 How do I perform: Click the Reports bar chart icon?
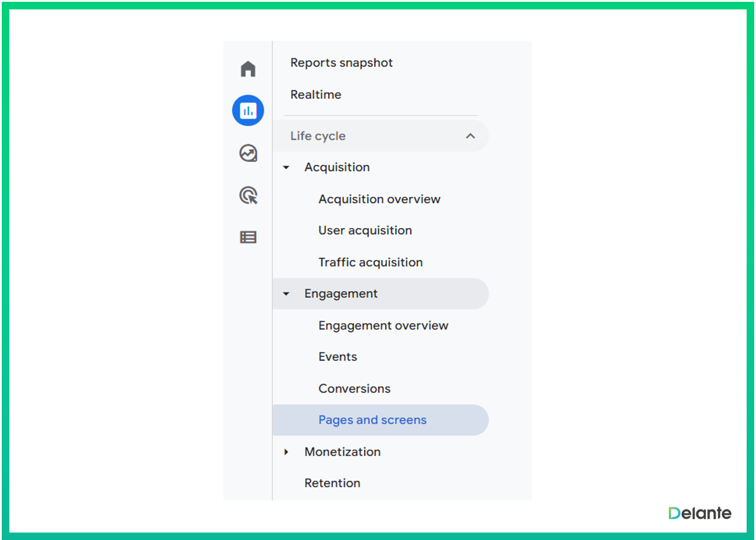point(248,111)
